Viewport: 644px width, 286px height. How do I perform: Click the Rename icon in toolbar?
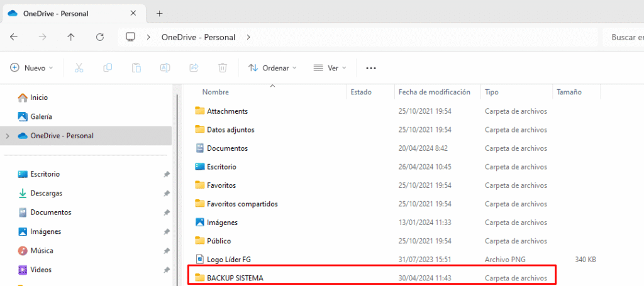tap(165, 68)
